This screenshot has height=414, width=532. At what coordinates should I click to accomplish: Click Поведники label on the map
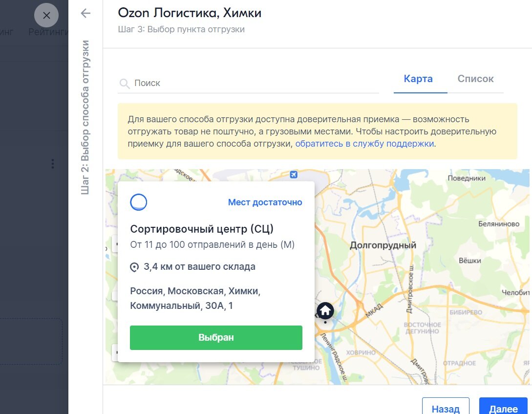pyautogui.click(x=467, y=178)
